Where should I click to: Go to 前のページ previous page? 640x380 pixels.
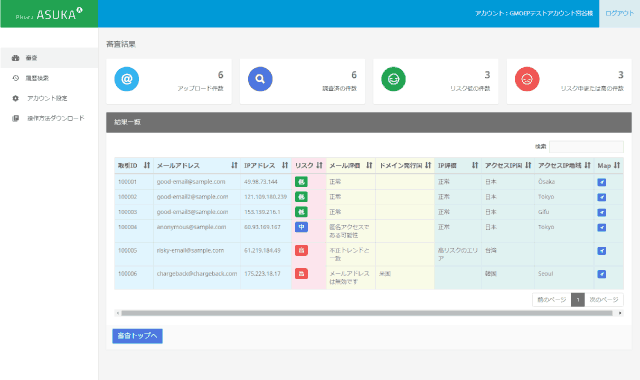(551, 300)
